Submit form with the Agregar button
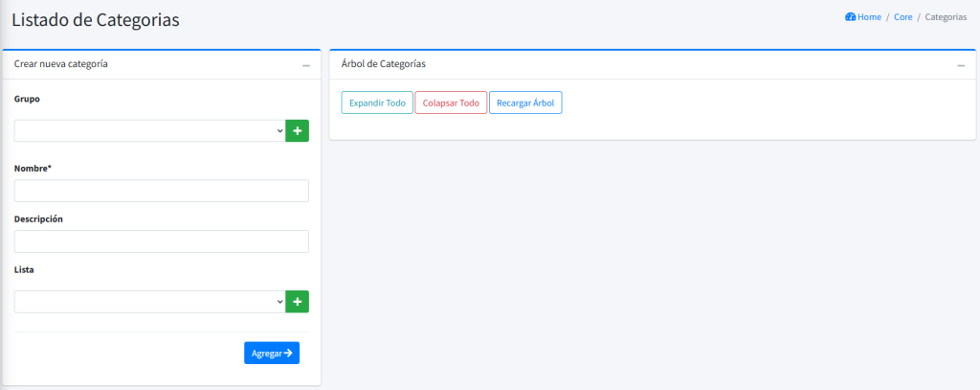Screen dimensions: 980x390 [x=271, y=353]
